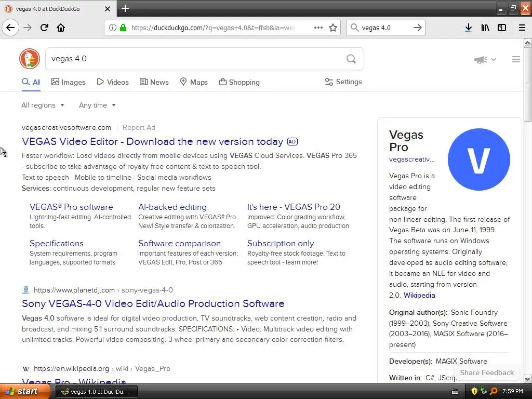The image size is (532, 399).
Task: Expand the All regions filter
Action: 43,105
